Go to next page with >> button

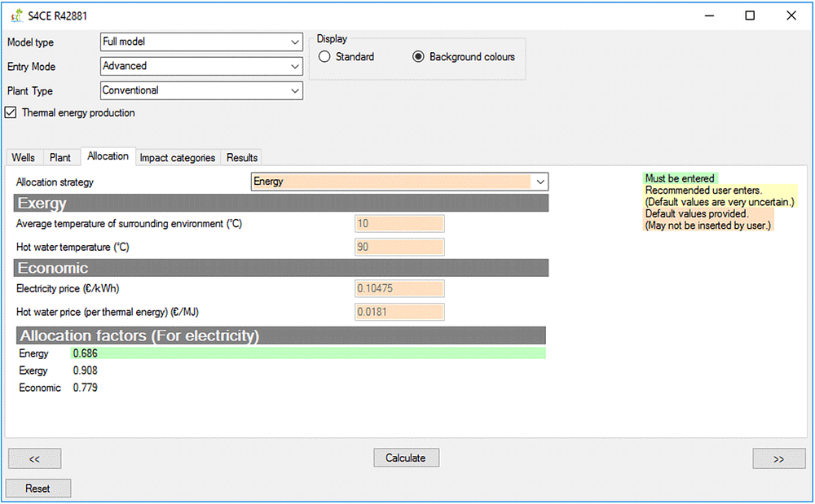778,459
